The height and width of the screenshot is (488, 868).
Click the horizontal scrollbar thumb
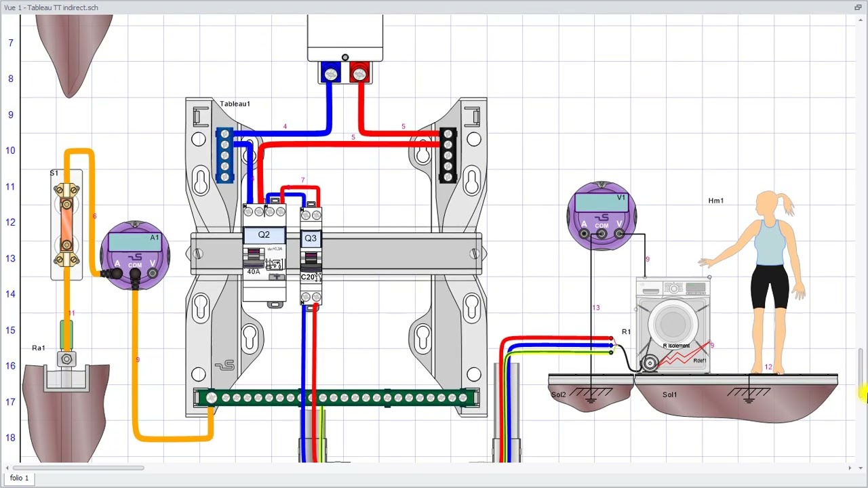point(77,468)
